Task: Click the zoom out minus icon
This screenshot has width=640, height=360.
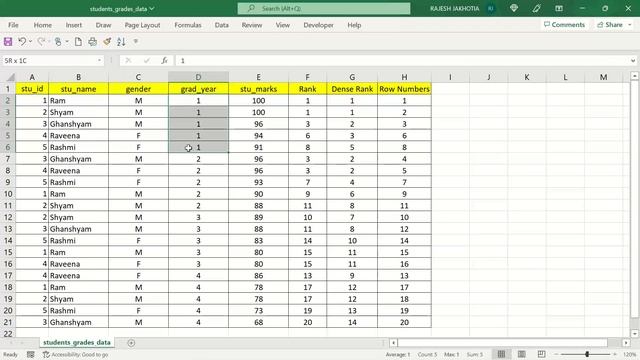Action: point(556,354)
